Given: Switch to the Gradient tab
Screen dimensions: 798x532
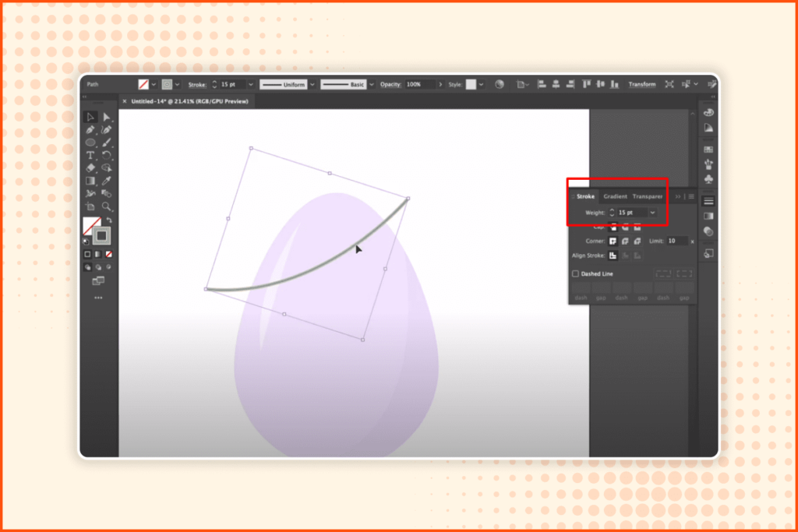Looking at the screenshot, I should tap(615, 196).
